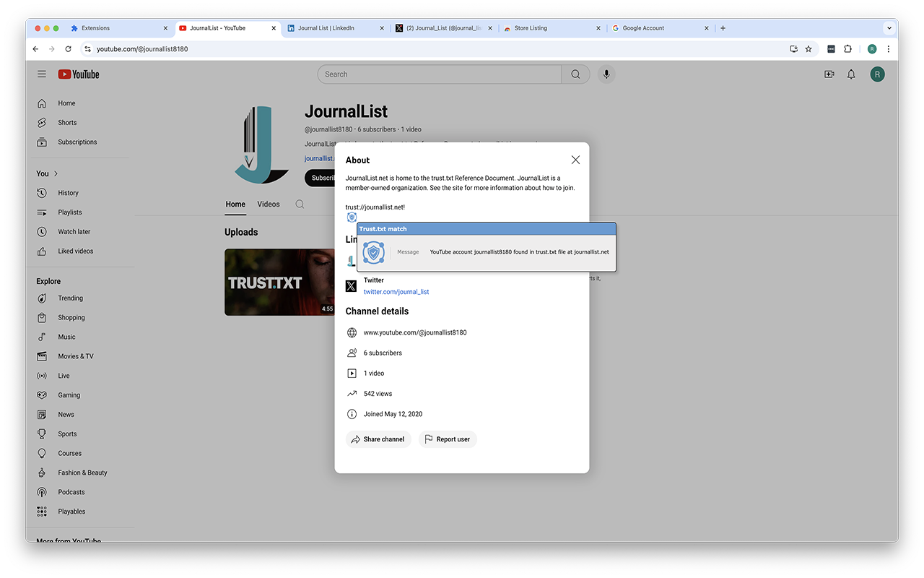Click the YouTube search input field

coord(440,74)
